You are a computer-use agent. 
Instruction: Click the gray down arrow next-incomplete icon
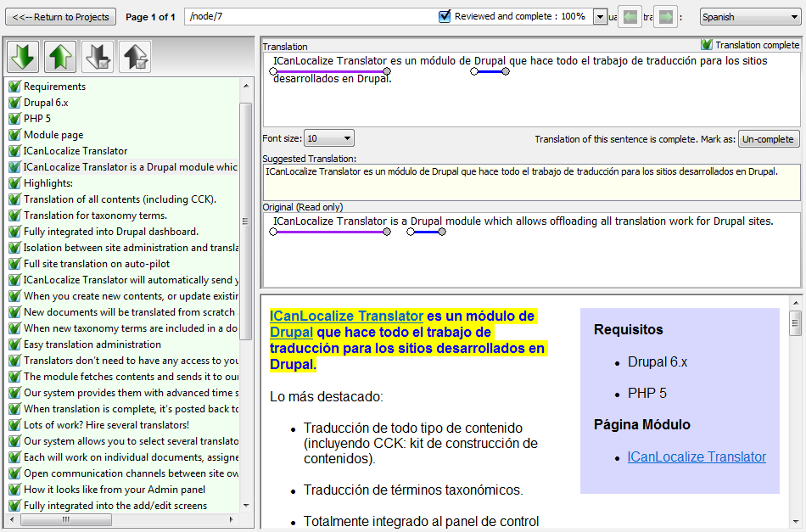coord(98,57)
